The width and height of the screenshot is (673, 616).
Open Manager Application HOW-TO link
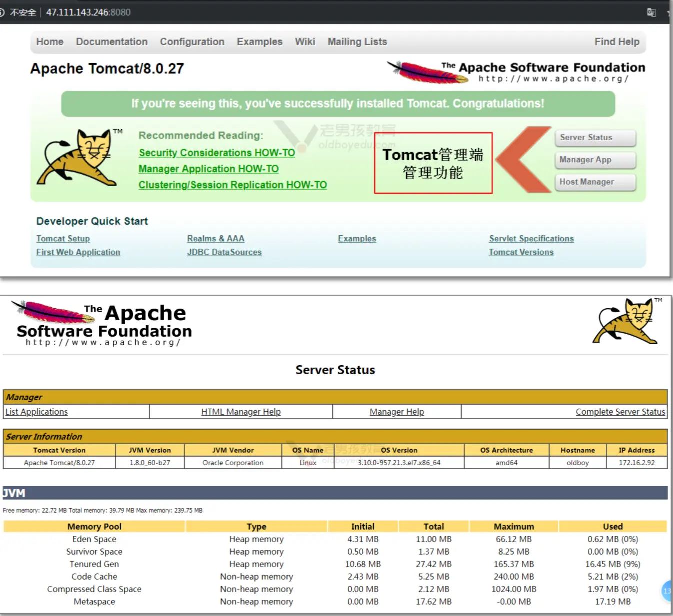click(x=208, y=169)
